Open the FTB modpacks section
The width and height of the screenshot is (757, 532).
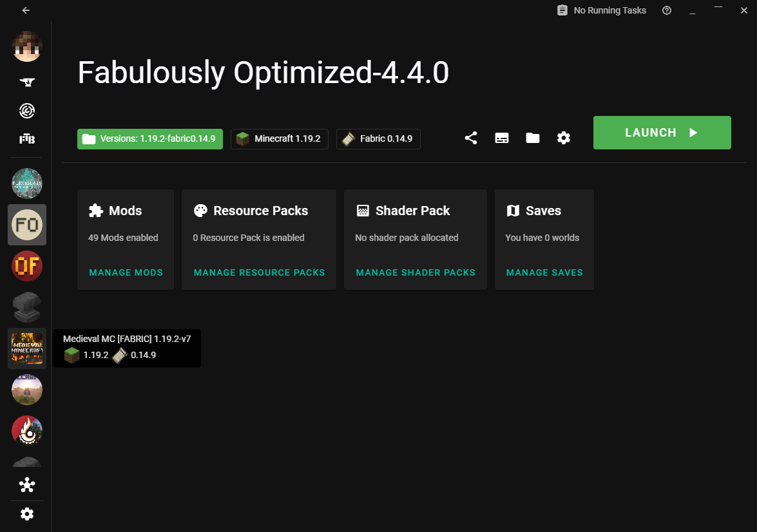pos(27,140)
